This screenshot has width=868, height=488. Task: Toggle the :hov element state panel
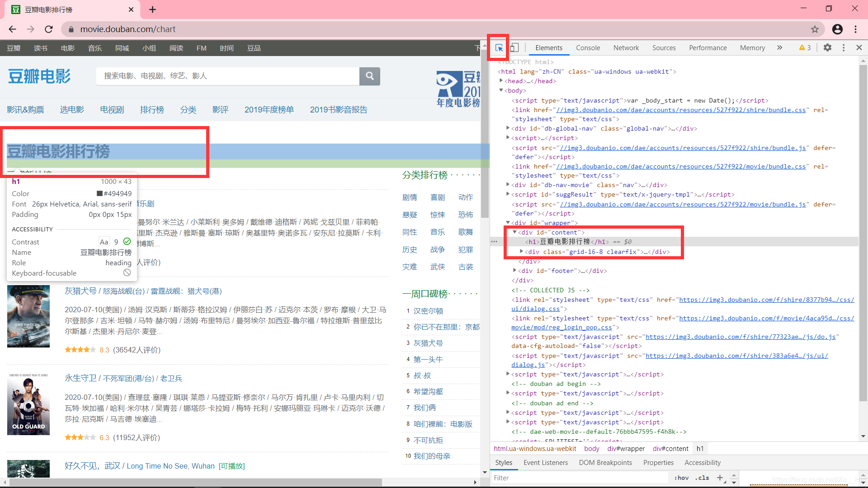point(681,478)
